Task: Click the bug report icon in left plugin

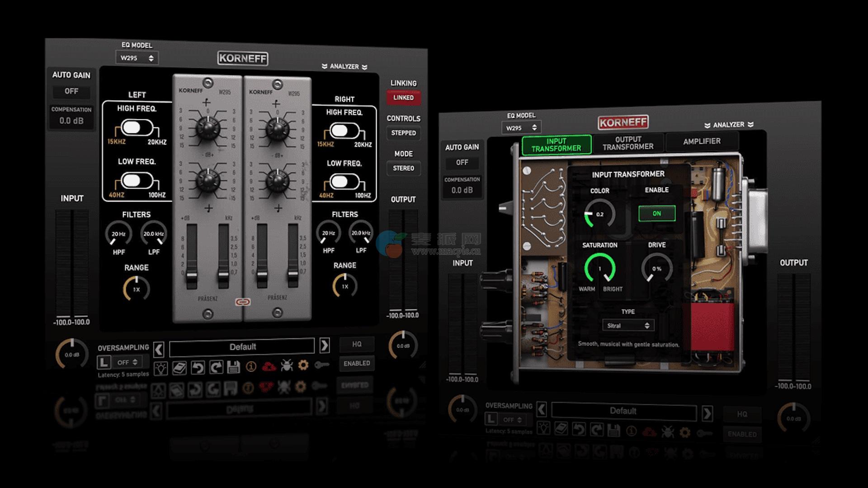Action: pos(287,365)
